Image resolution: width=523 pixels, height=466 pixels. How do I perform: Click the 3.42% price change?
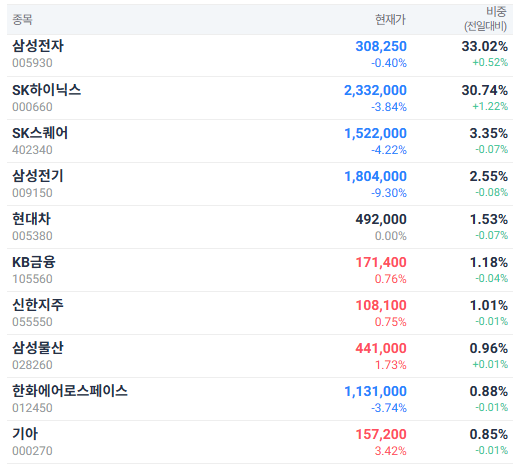click(391, 451)
